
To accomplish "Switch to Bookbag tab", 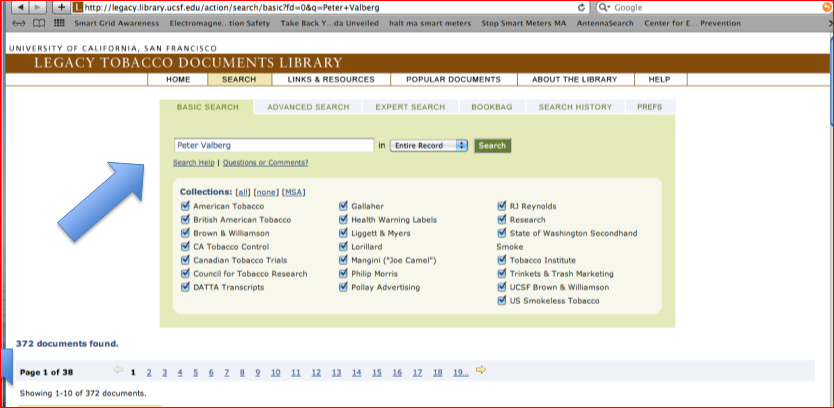I will pyautogui.click(x=492, y=107).
